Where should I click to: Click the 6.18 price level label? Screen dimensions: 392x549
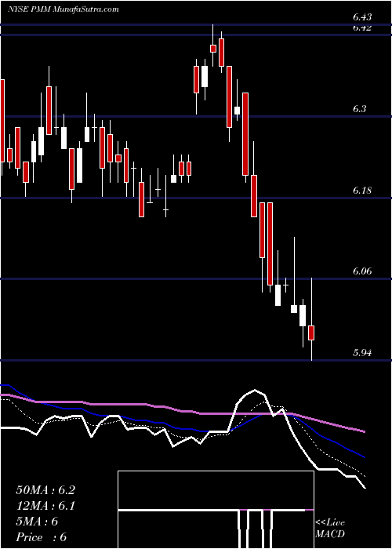(362, 191)
